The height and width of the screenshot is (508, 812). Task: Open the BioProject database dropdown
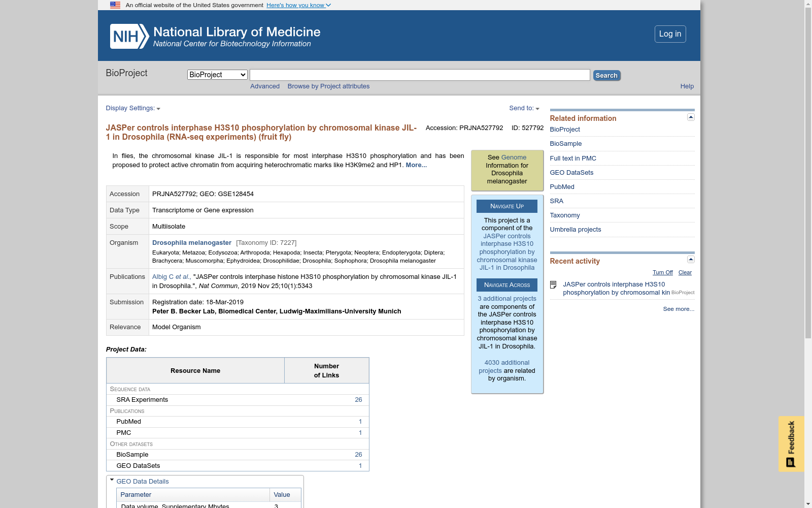click(x=217, y=75)
